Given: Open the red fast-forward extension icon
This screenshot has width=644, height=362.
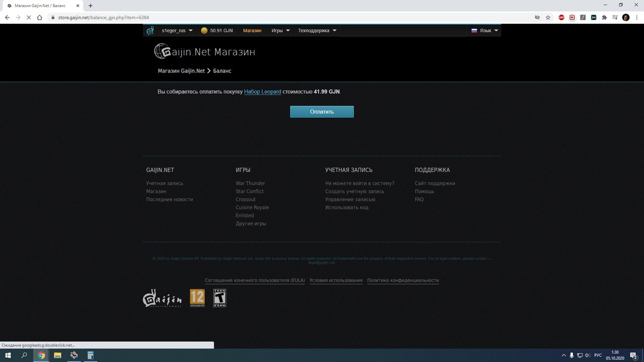Looking at the screenshot, I should 573,17.
